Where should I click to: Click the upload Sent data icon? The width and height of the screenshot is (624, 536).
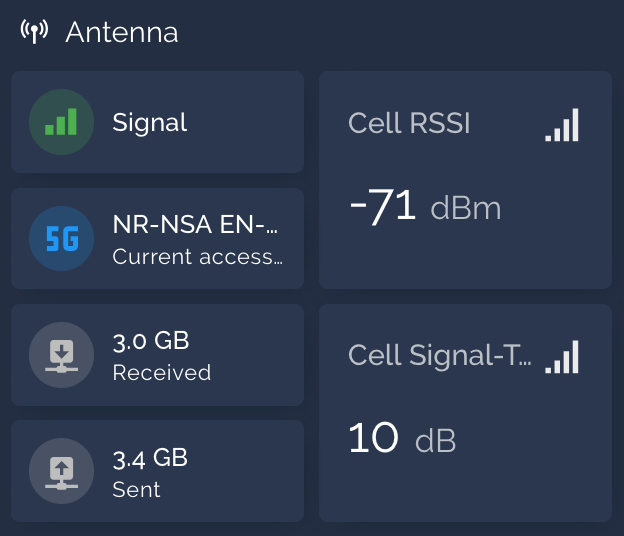(x=61, y=471)
